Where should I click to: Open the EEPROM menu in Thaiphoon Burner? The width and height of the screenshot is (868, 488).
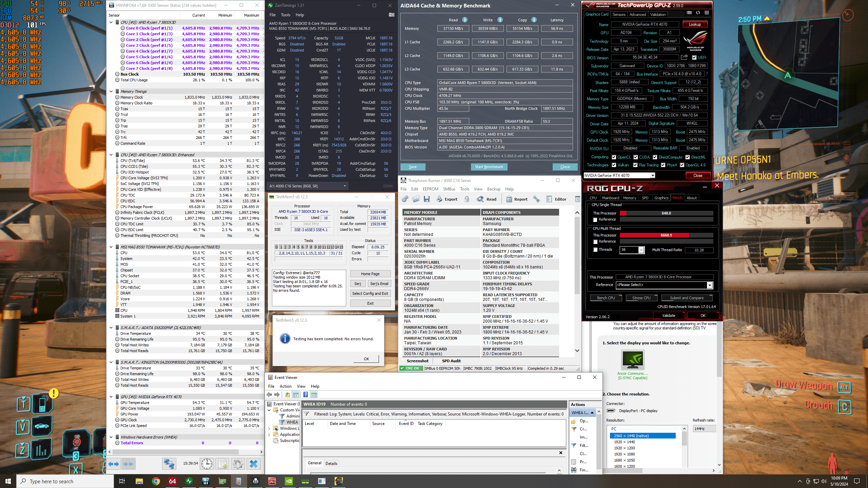coord(430,189)
